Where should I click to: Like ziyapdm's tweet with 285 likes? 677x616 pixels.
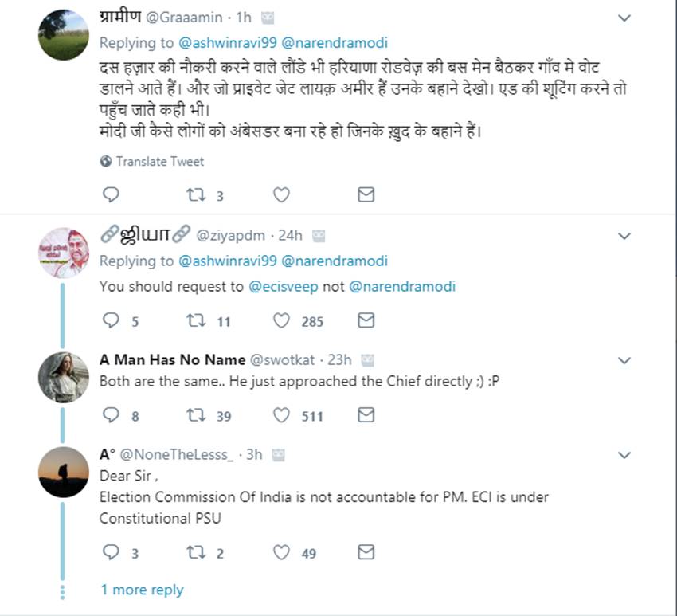[x=281, y=320]
